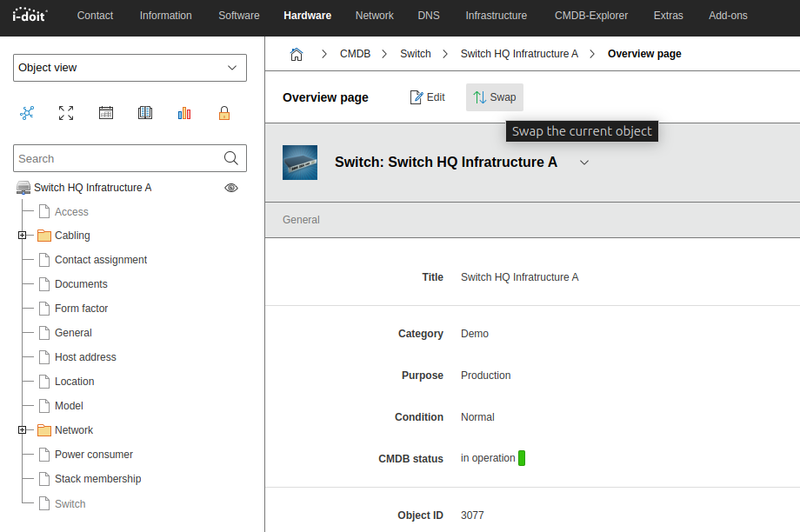Image resolution: width=800 pixels, height=532 pixels.
Task: Open the Information menu
Action: coord(166,16)
